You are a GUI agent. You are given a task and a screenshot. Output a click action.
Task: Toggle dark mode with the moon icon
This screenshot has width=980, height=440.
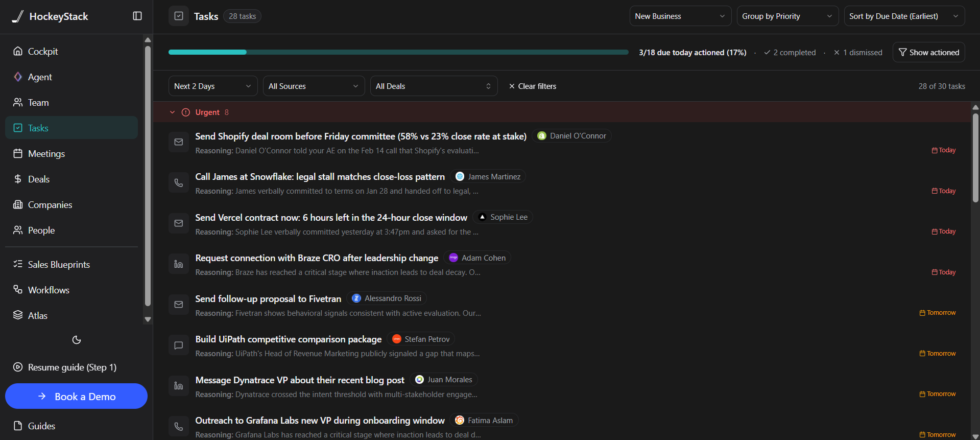tap(77, 340)
